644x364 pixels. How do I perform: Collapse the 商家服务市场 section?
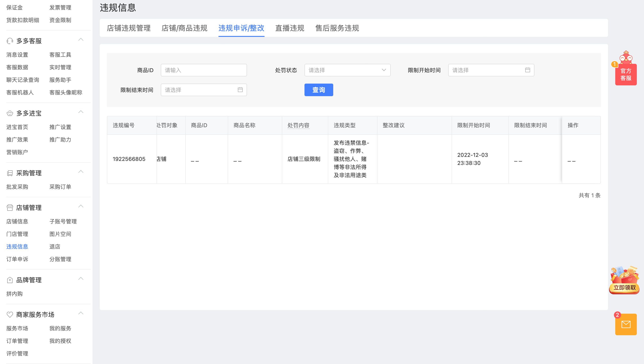81,313
